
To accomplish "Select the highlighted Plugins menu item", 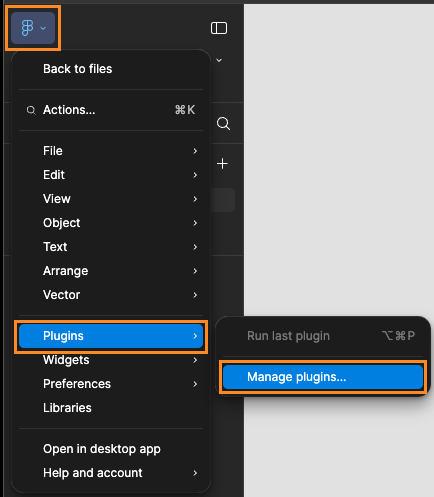I will click(x=111, y=336).
